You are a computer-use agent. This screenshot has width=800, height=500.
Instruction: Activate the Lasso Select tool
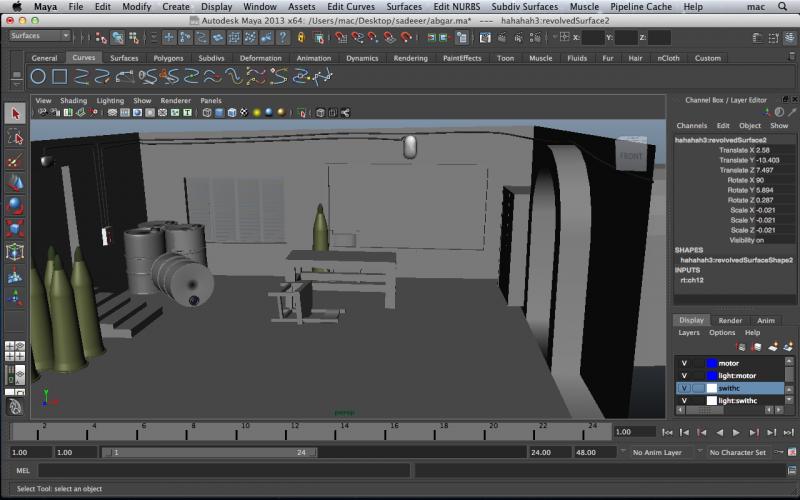pos(14,137)
